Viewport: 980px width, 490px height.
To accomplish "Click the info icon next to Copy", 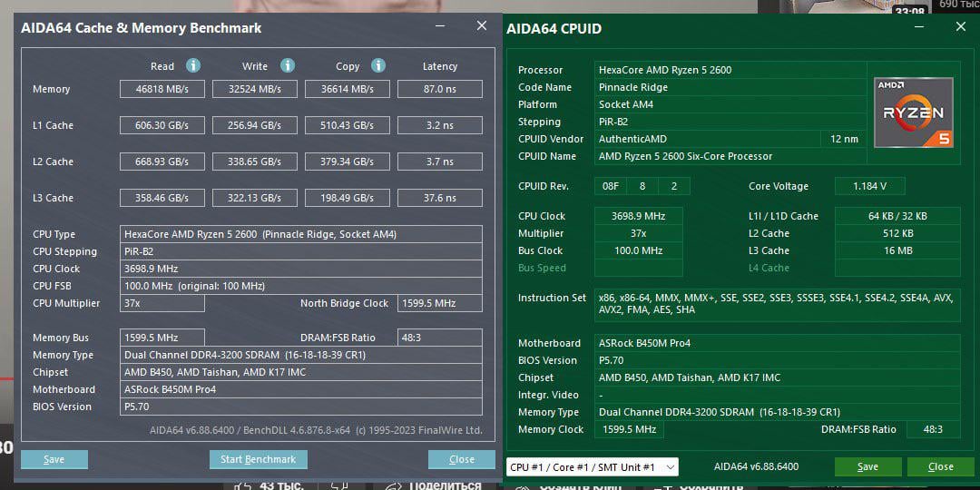I will (378, 65).
